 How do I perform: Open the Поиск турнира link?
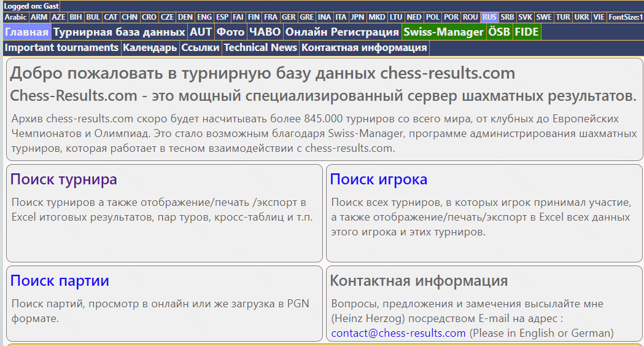click(x=64, y=179)
